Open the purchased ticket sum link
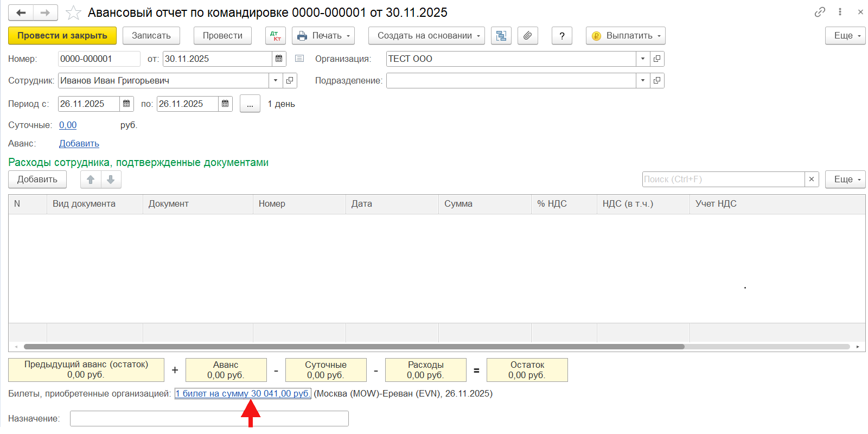 (242, 393)
